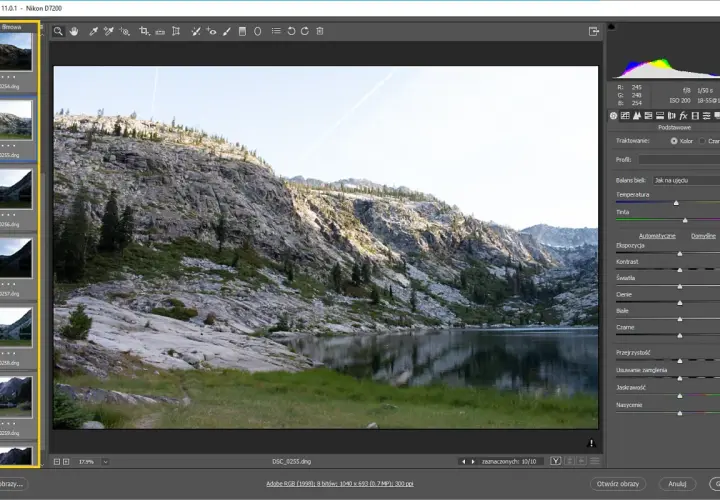Toggle the Y before/after view button
Viewport: 720px width, 500px height.
tap(556, 461)
